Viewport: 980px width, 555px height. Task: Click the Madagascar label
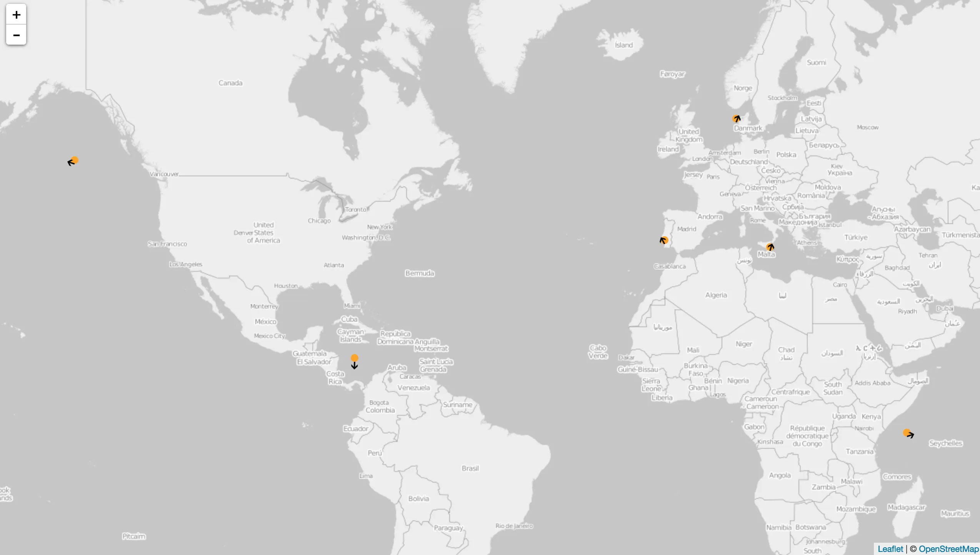tap(906, 507)
